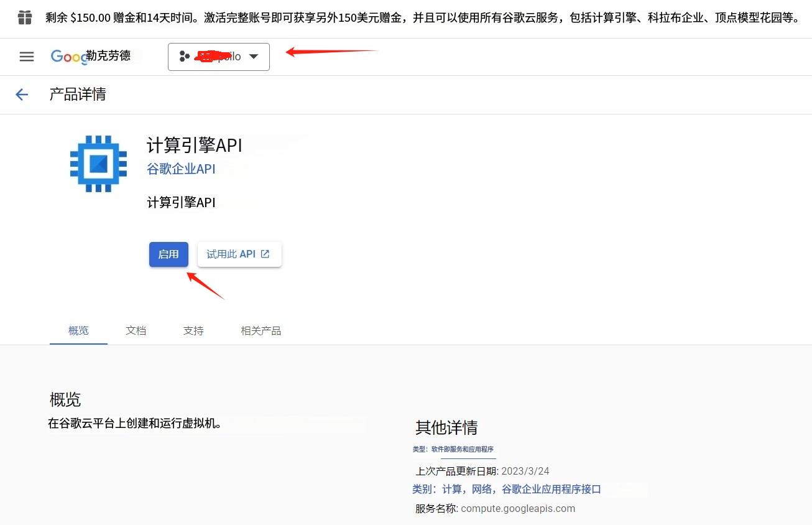Image resolution: width=812 pixels, height=525 pixels.
Task: Click the 计算引擎API heading
Action: point(195,146)
